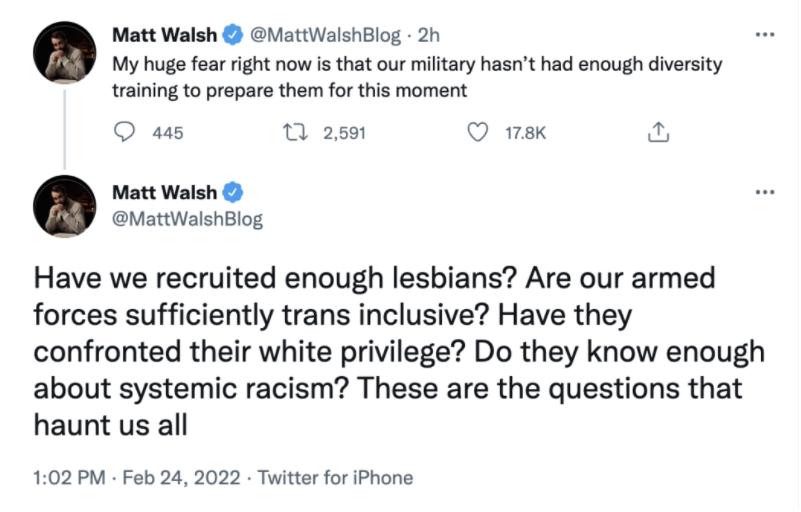Viewport: 801px width, 512px height.
Task: Open the more options dots on first tweet
Action: coord(765,35)
